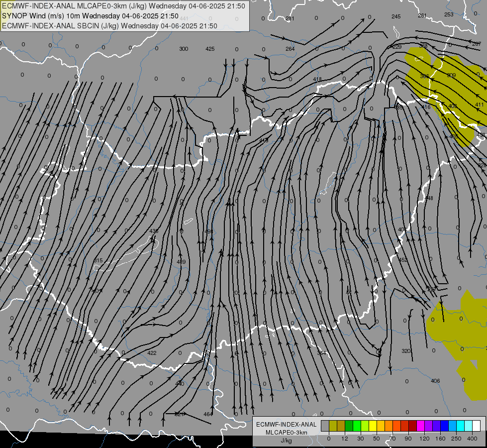487x448 pixels.
Task: Select the gray legend color box
Action: click(325, 426)
